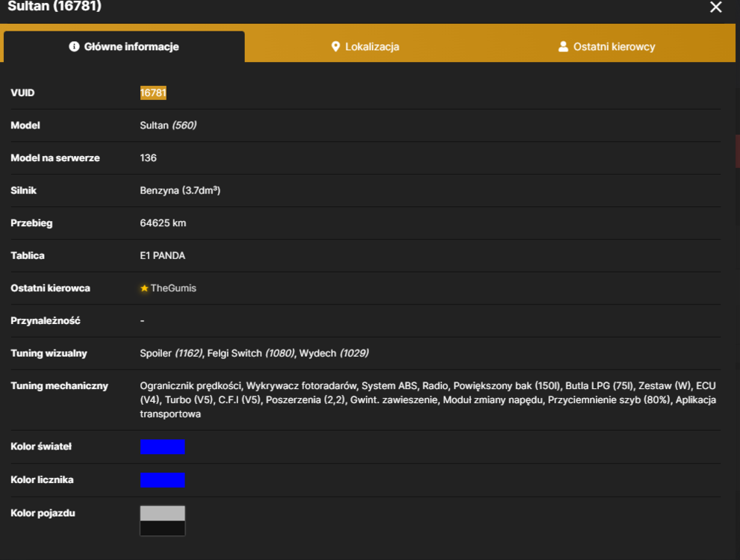This screenshot has height=560, width=740.
Task: Click the Kolor licznika blue swatch
Action: coord(162,480)
